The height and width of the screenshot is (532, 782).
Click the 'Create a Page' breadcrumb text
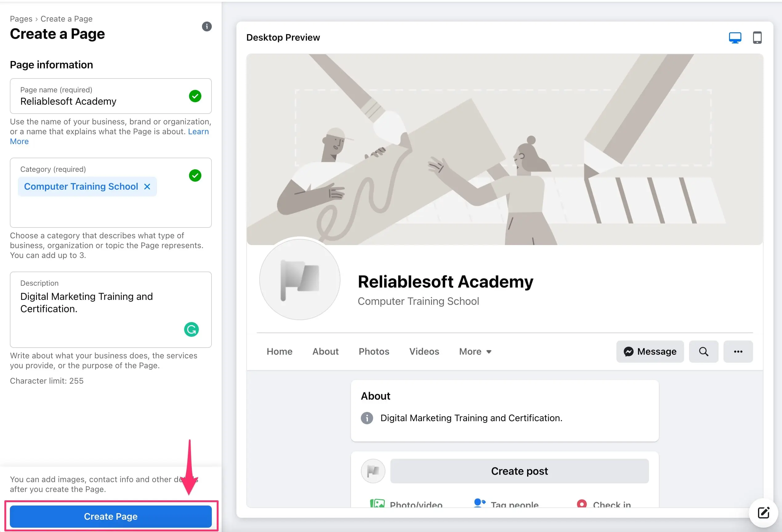[66, 19]
